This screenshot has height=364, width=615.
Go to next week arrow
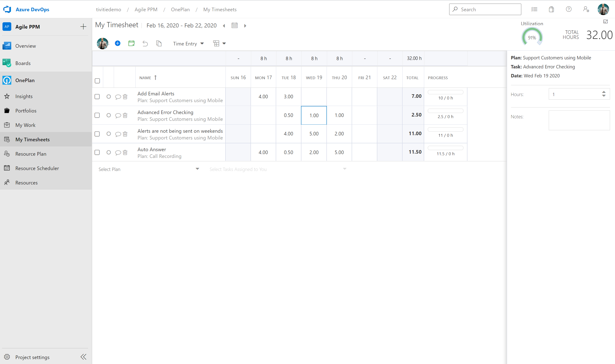(245, 26)
